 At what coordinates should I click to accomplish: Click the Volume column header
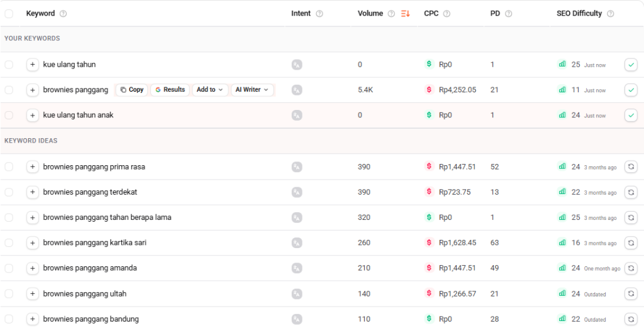tap(370, 14)
